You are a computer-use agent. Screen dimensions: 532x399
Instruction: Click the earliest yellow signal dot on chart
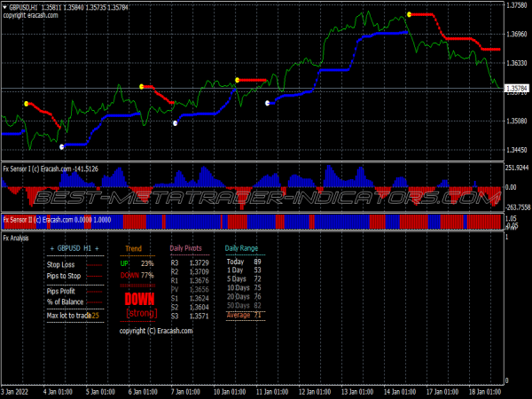[27, 104]
